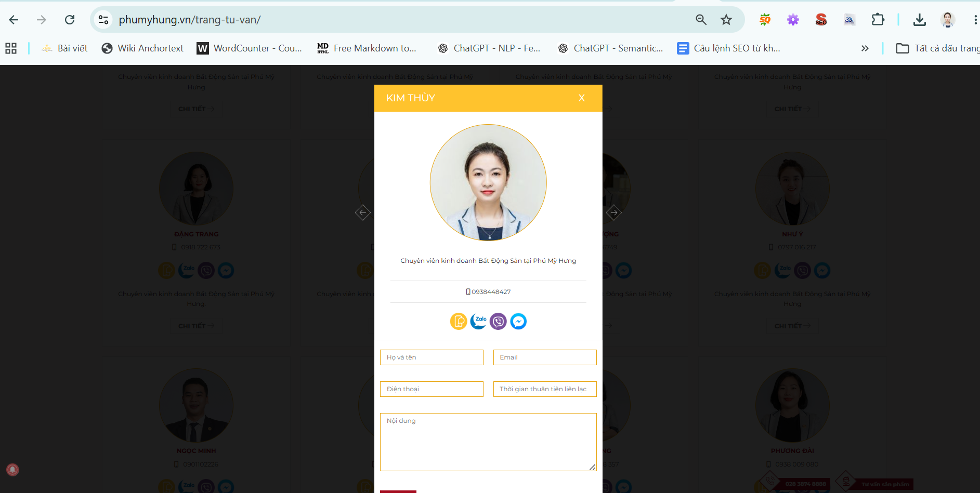Open ChatGPT - NLP bookmark
980x493 pixels.
(489, 48)
